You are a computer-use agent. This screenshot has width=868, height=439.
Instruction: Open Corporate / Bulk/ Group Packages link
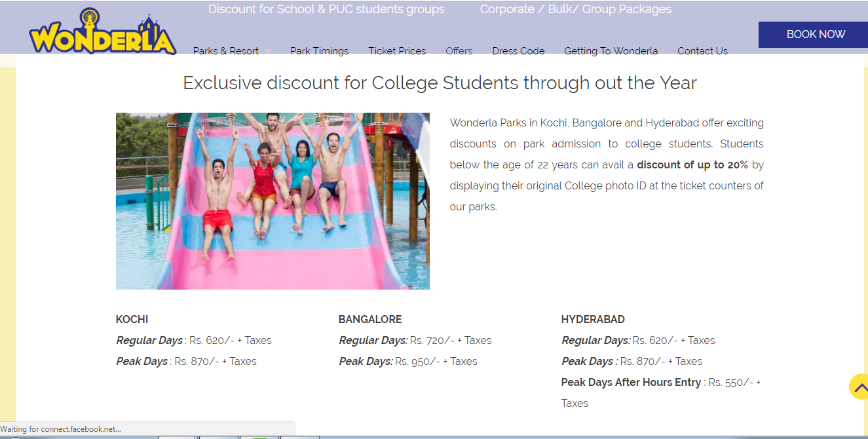pyautogui.click(x=576, y=9)
